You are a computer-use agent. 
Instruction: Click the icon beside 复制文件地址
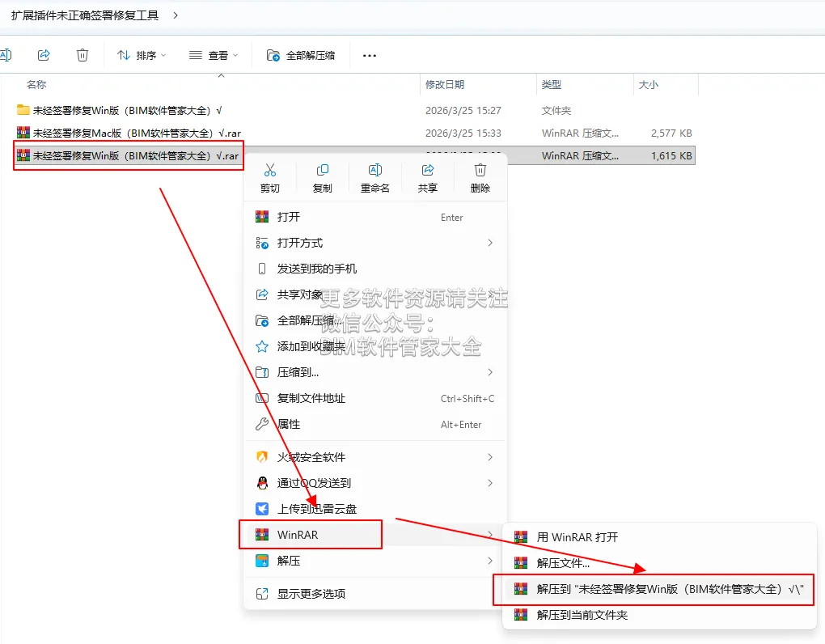click(x=262, y=398)
